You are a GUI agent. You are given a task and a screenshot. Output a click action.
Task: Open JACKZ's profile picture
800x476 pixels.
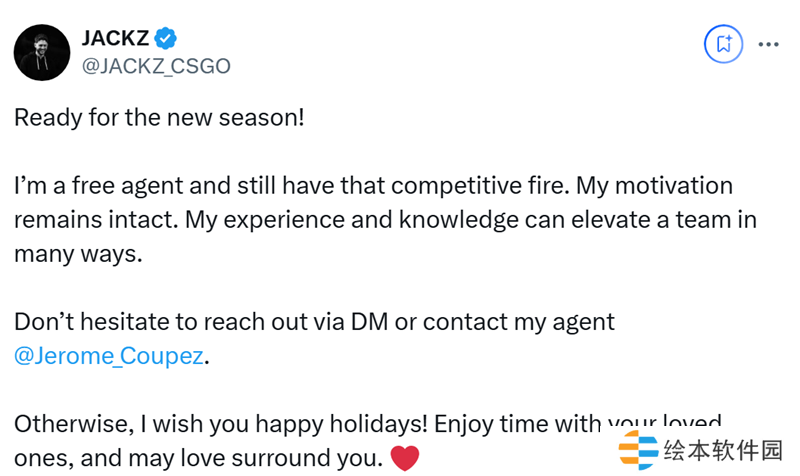pos(41,52)
